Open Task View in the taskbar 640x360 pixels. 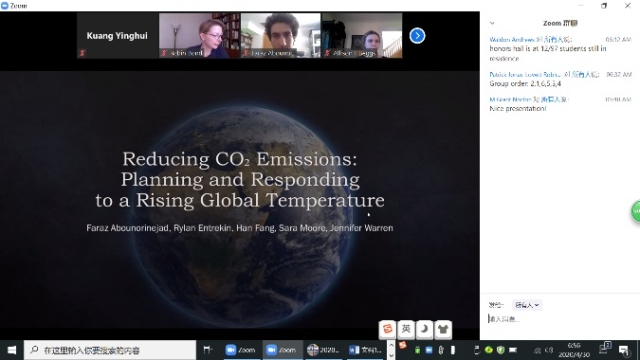pos(208,350)
